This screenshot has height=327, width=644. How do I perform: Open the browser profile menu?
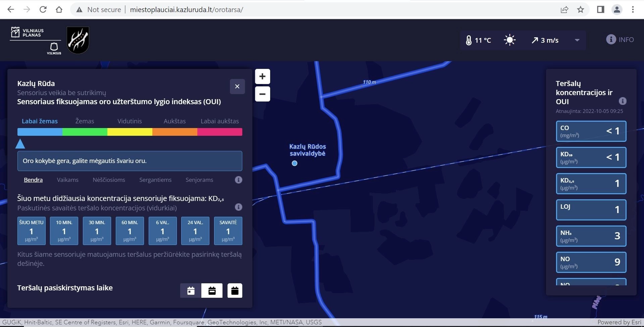point(617,9)
